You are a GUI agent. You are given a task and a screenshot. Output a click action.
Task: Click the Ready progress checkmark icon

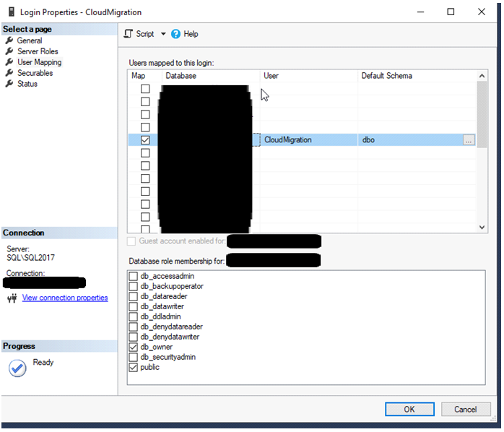17,368
